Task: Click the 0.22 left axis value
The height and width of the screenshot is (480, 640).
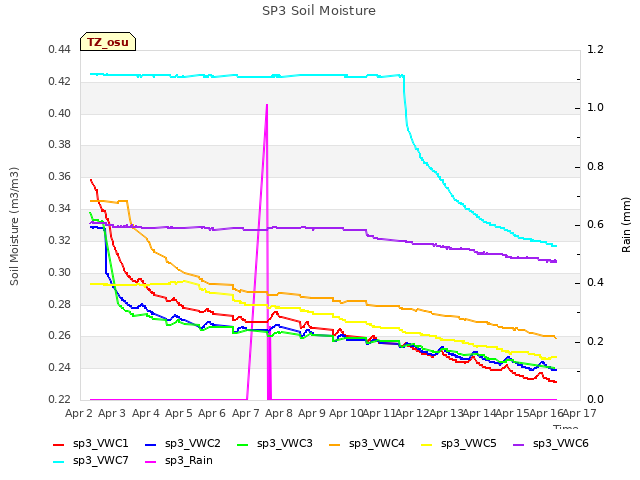Action: (60, 399)
